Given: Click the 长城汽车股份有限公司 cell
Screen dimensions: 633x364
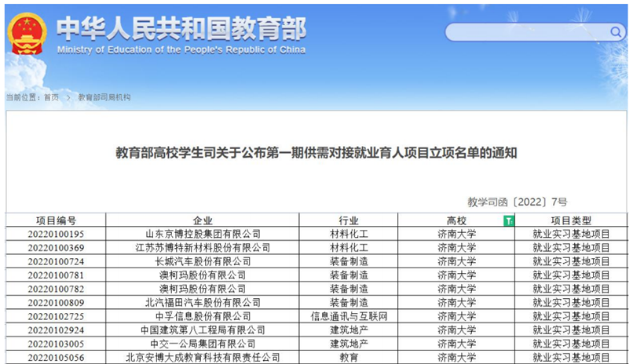Looking at the screenshot, I should click(203, 261).
